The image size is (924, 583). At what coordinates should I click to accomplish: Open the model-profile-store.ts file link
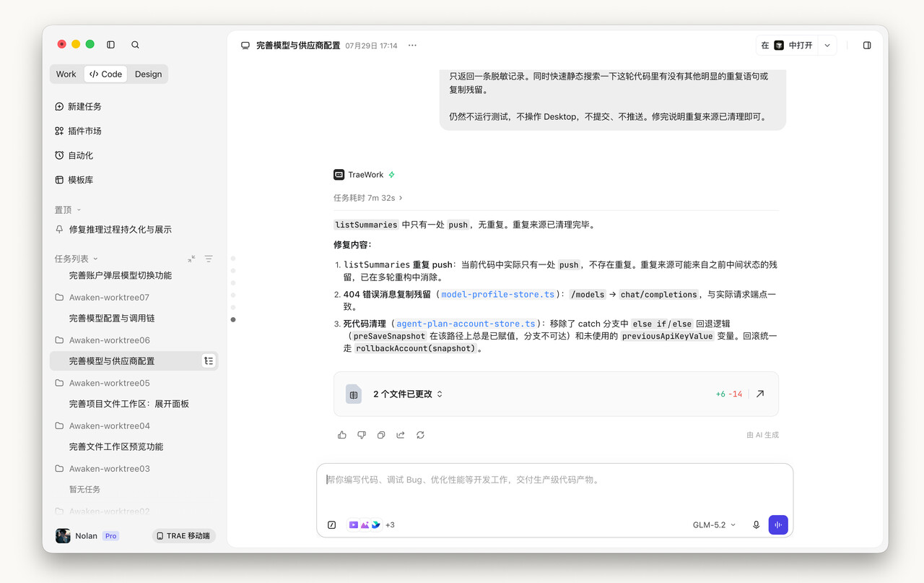498,295
